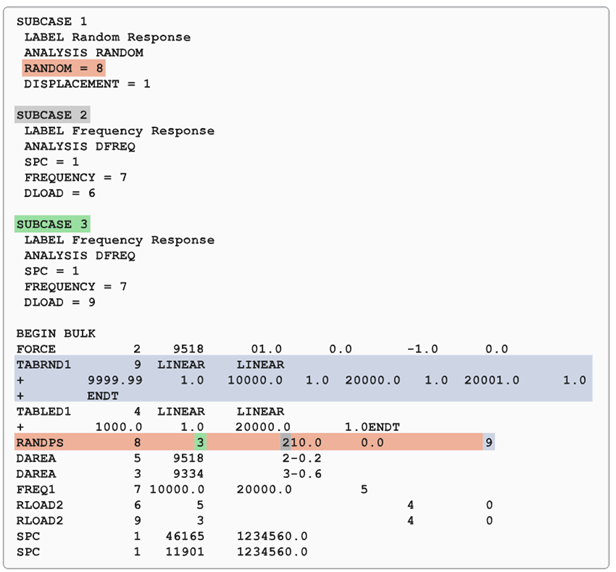Click the 'SUBCASE 1' line
The width and height of the screenshot is (616, 572).
click(51, 21)
